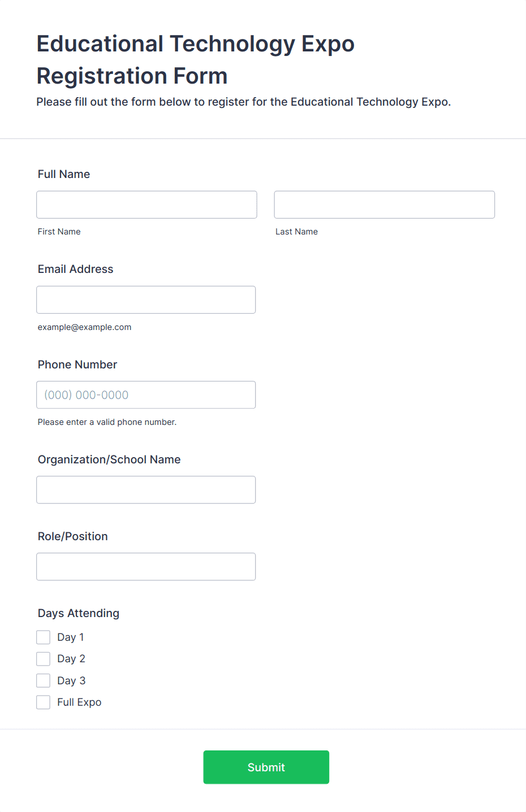Click the Email Address field label
Image resolution: width=526 pixels, height=812 pixels.
click(76, 269)
